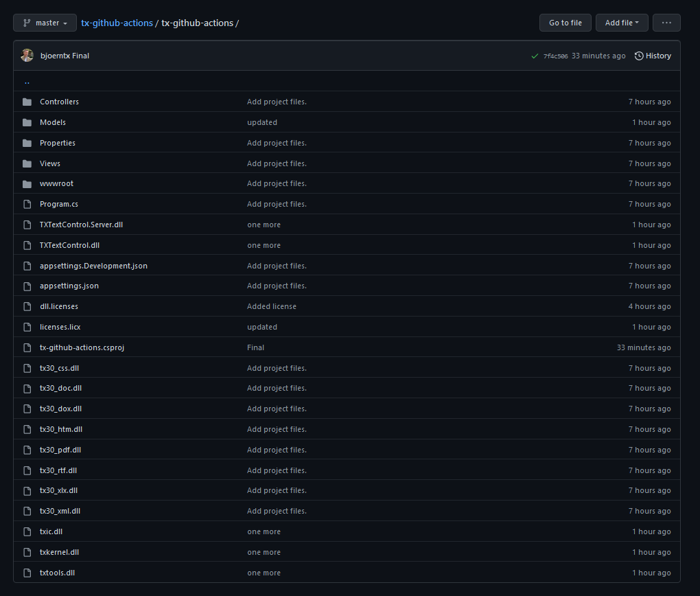The image size is (700, 596).
Task: Click the Go to file button
Action: coord(565,23)
